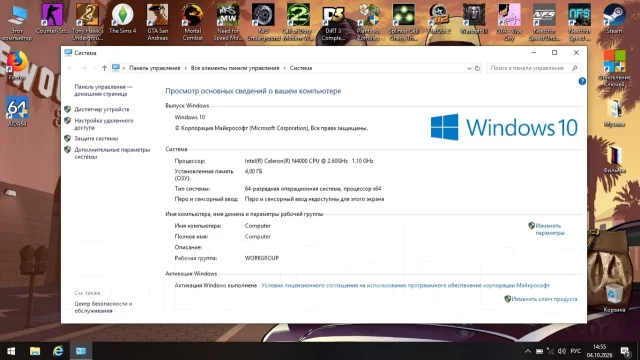Viewport: 640px width, 360px height.
Task: Focus the Поиск в панели управления field
Action: 533,68
